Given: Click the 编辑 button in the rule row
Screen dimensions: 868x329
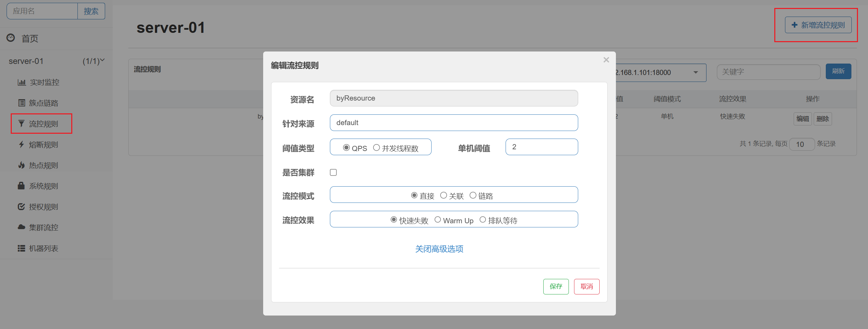Looking at the screenshot, I should coord(802,119).
